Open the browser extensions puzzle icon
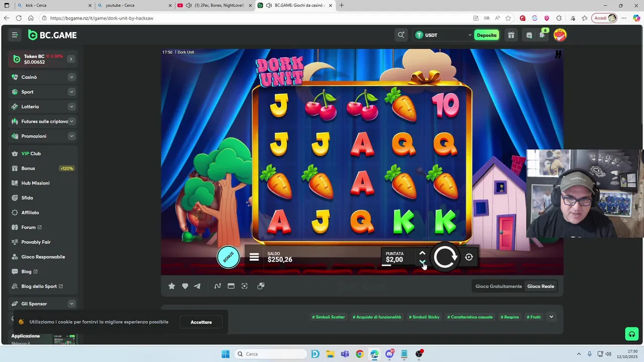This screenshot has height=362, width=644. click(x=559, y=18)
